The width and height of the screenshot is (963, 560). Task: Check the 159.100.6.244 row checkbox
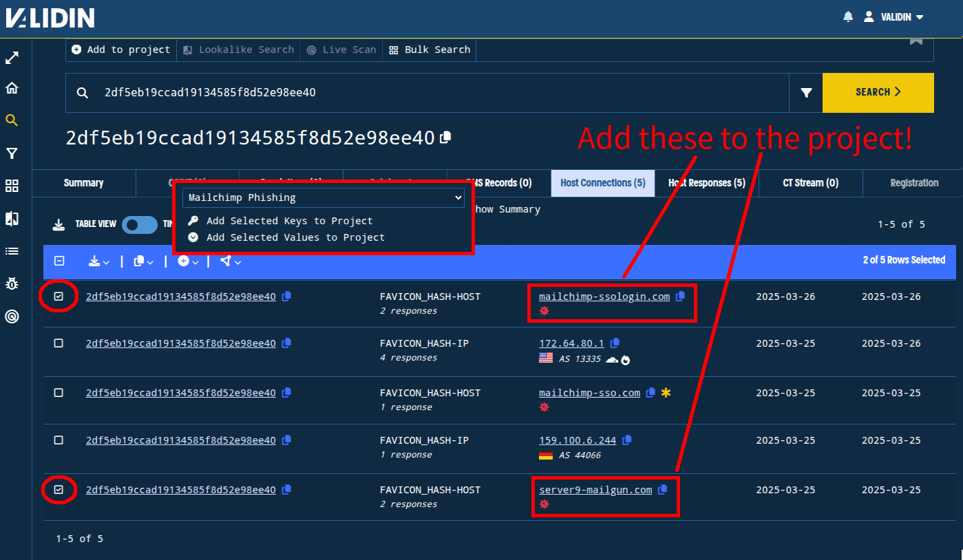click(x=59, y=440)
